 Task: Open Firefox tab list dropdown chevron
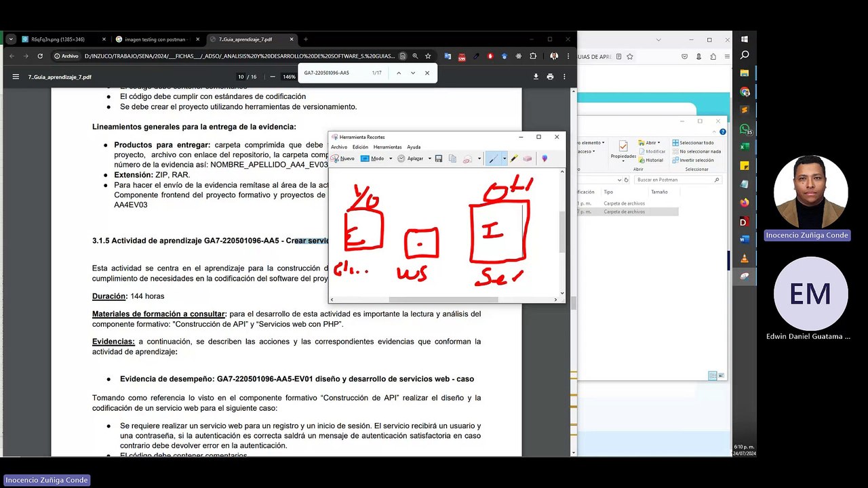click(658, 39)
